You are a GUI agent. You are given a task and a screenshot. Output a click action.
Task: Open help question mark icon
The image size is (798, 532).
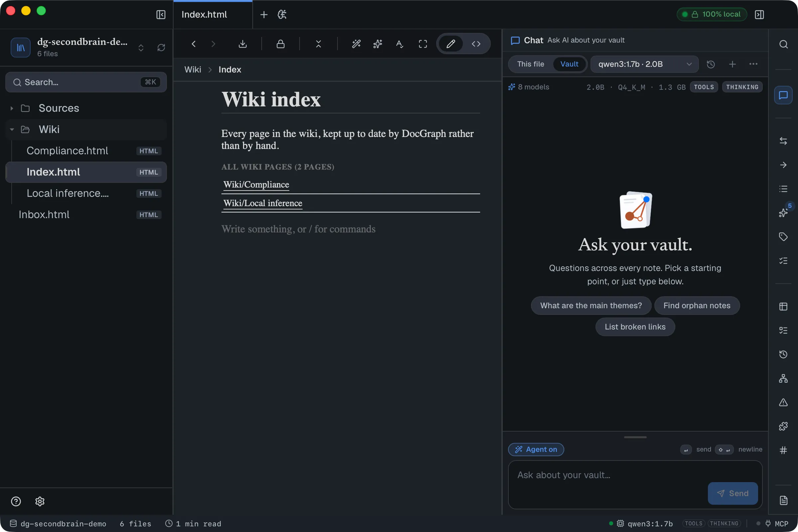pyautogui.click(x=16, y=501)
